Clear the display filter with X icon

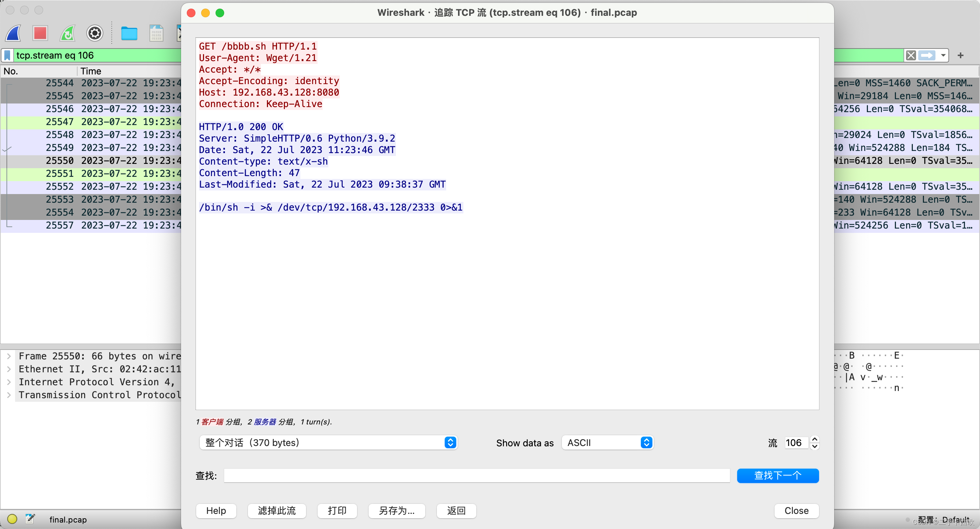(911, 56)
